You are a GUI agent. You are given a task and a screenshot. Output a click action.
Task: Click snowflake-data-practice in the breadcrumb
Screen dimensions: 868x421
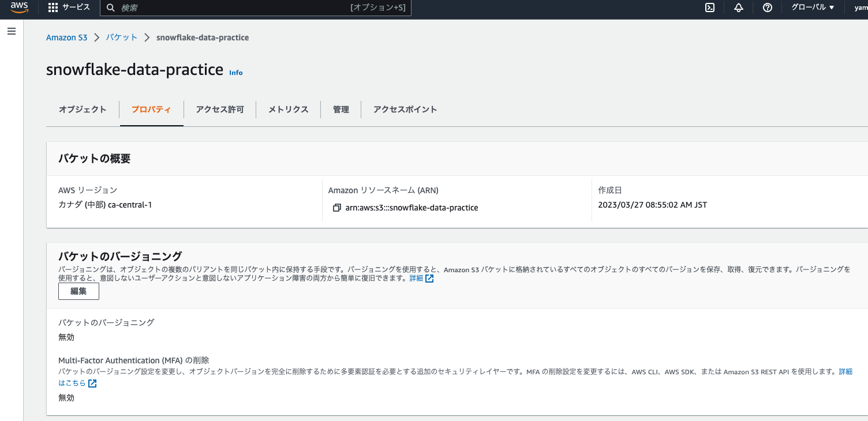tap(203, 37)
